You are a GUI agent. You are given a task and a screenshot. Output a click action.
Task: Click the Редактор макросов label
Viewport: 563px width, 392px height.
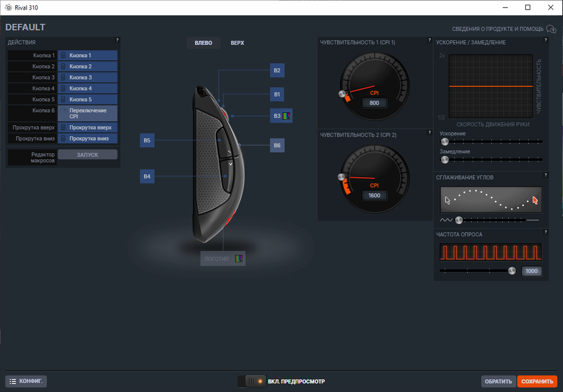coord(32,157)
